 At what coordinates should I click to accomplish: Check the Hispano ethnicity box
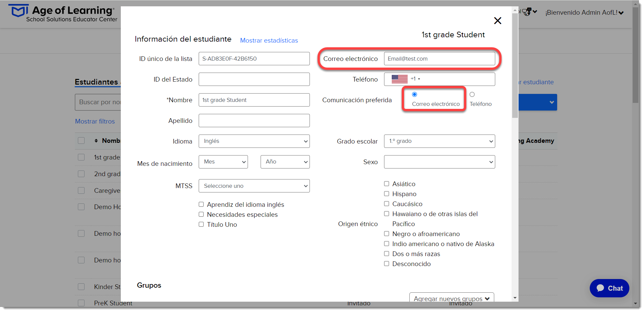(386, 194)
